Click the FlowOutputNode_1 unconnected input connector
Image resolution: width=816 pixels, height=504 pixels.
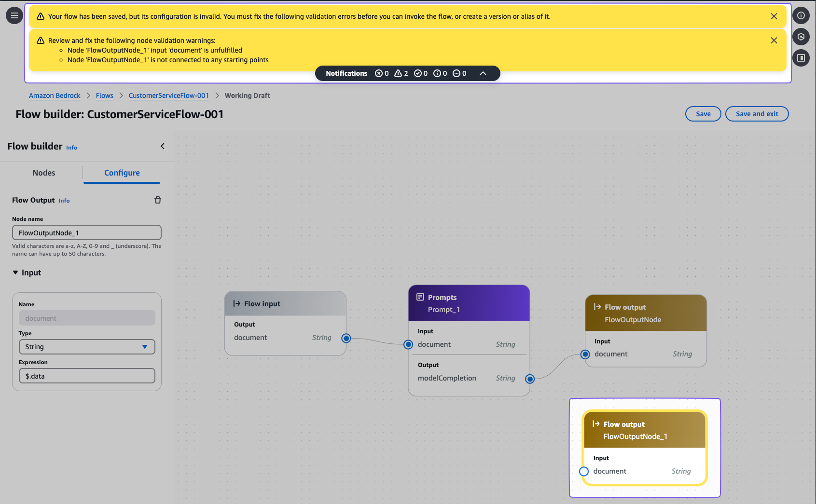[x=584, y=471]
